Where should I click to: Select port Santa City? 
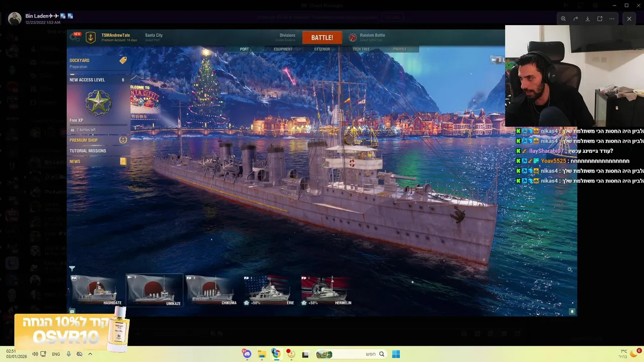point(154,37)
